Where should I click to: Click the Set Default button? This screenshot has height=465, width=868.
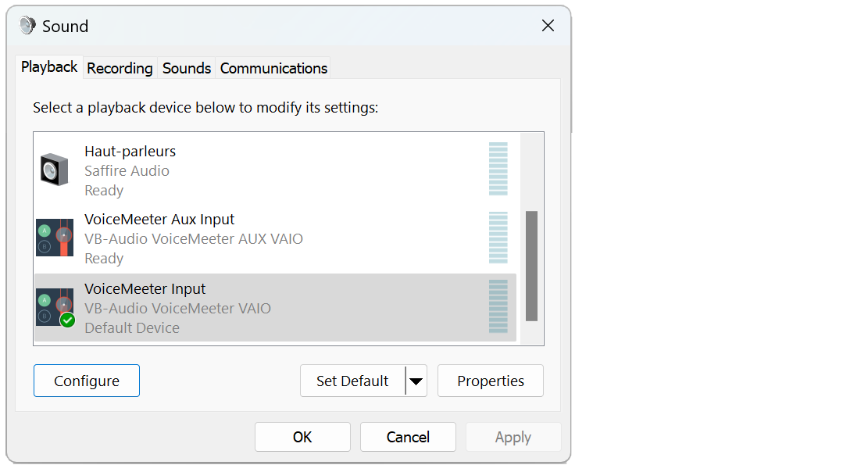point(352,381)
